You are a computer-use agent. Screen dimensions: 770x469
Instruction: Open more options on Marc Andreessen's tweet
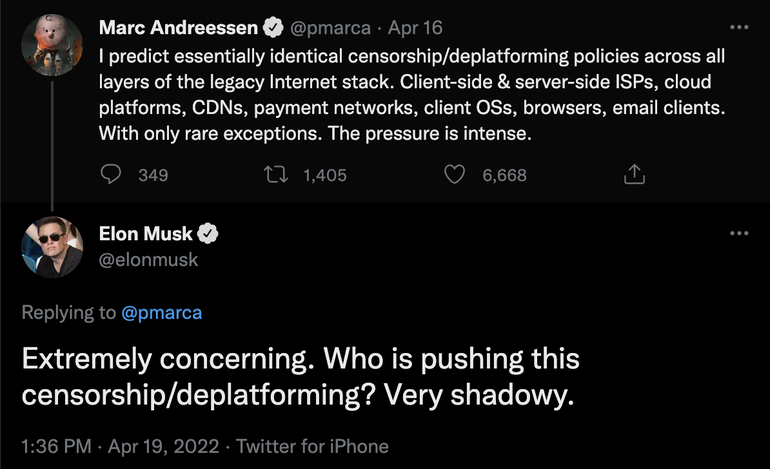(x=739, y=27)
